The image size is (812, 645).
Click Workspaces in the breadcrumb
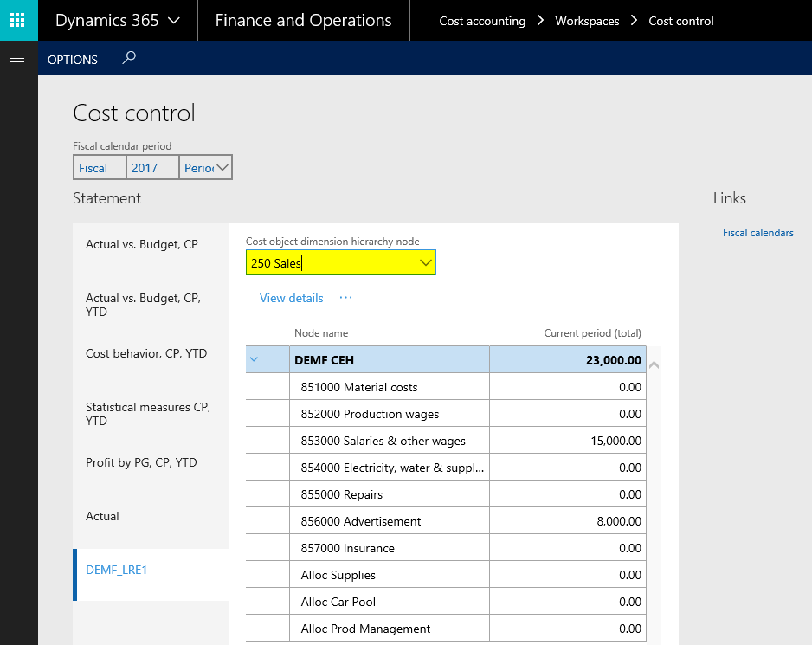click(587, 21)
